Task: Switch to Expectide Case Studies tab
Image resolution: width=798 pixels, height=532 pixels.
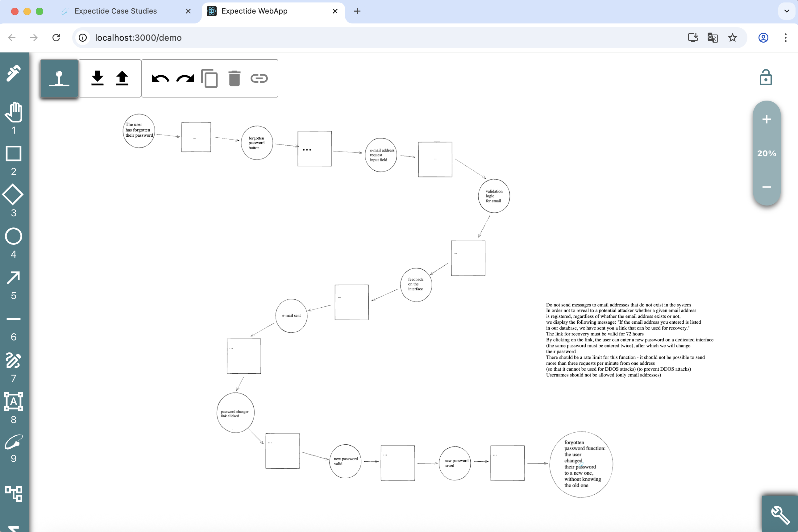Action: point(115,11)
